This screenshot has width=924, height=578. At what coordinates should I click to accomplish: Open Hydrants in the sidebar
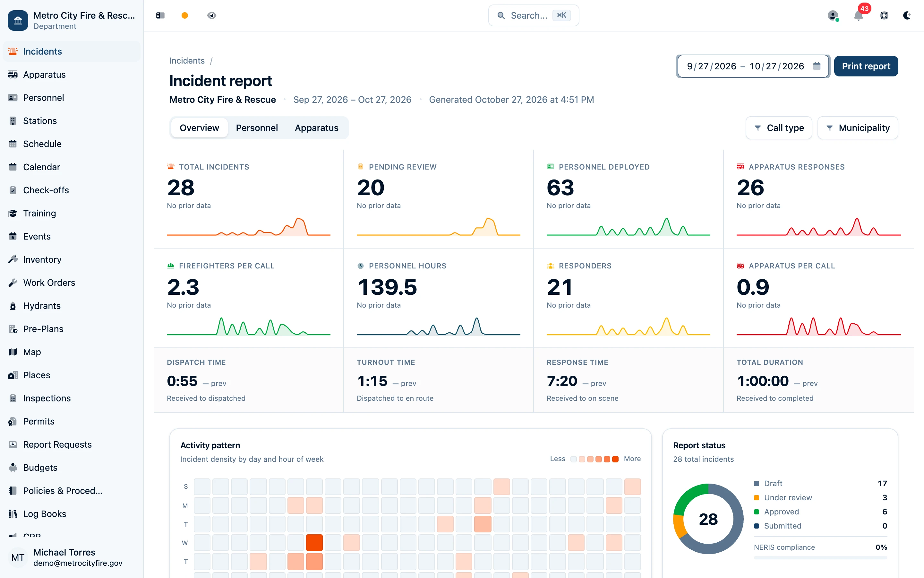click(72, 306)
